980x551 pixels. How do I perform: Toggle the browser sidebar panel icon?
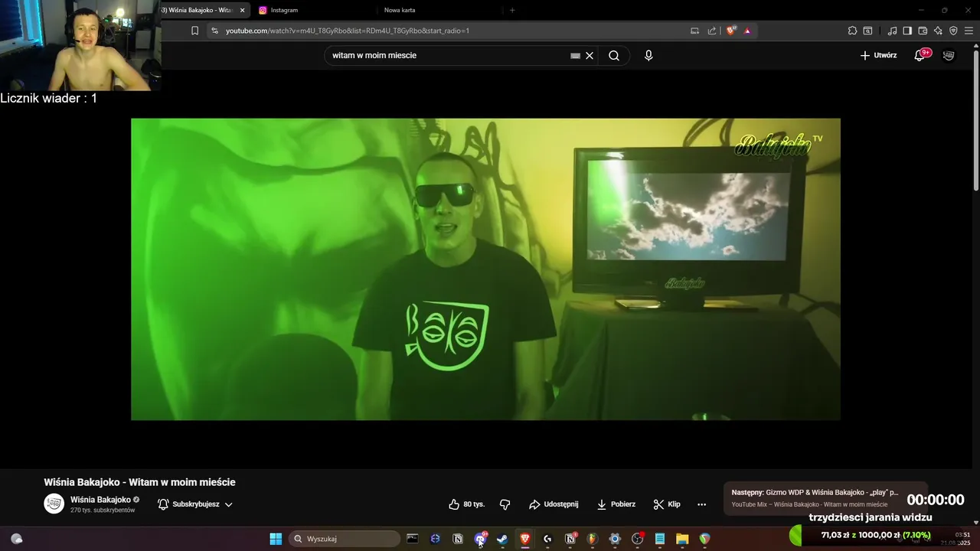907,31
